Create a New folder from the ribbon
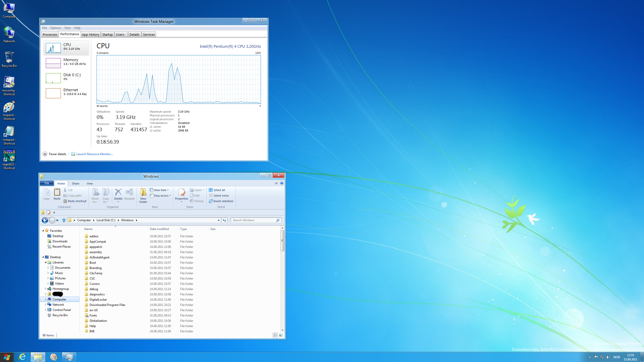The image size is (644, 362). point(143,196)
